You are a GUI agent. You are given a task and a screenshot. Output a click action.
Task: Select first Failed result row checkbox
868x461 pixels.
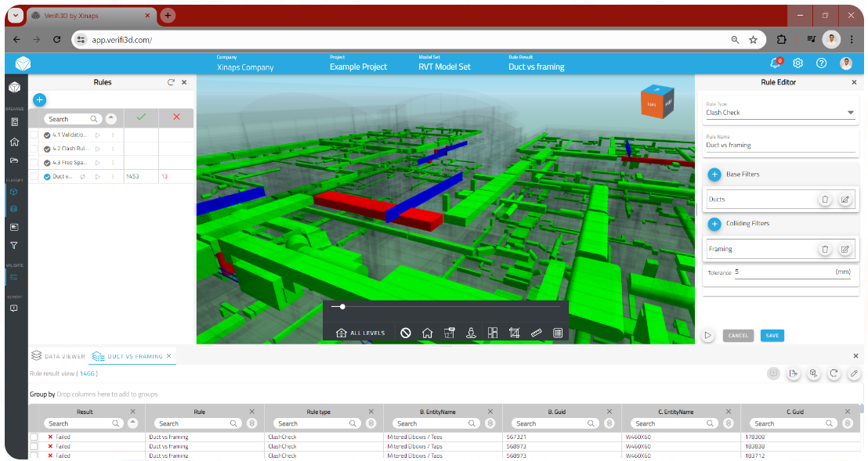(34, 437)
